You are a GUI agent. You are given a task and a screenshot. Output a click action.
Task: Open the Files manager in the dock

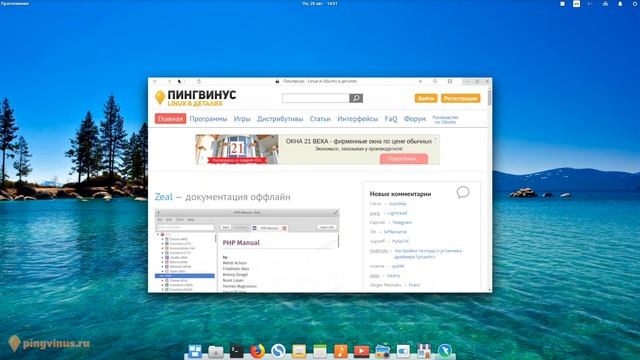pyautogui.click(x=216, y=351)
